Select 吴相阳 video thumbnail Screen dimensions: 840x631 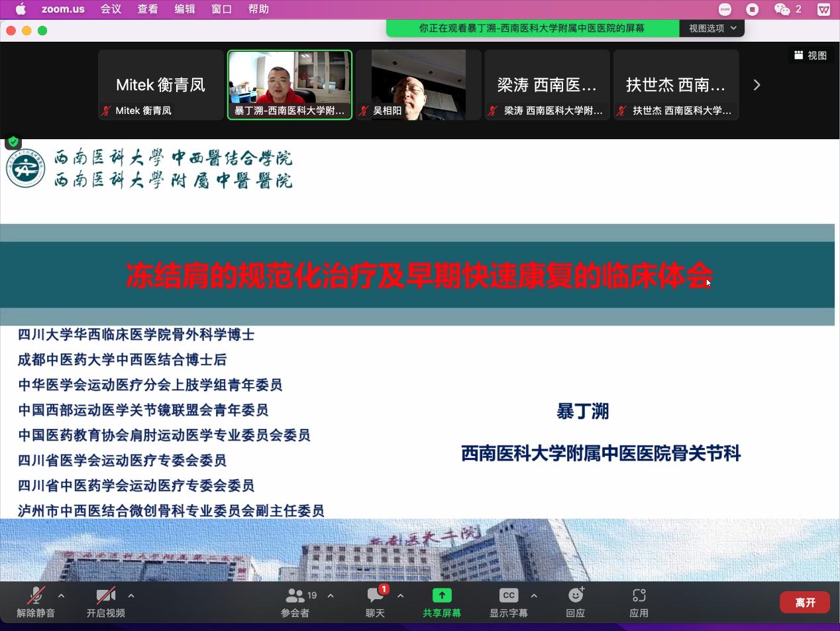[x=419, y=84]
